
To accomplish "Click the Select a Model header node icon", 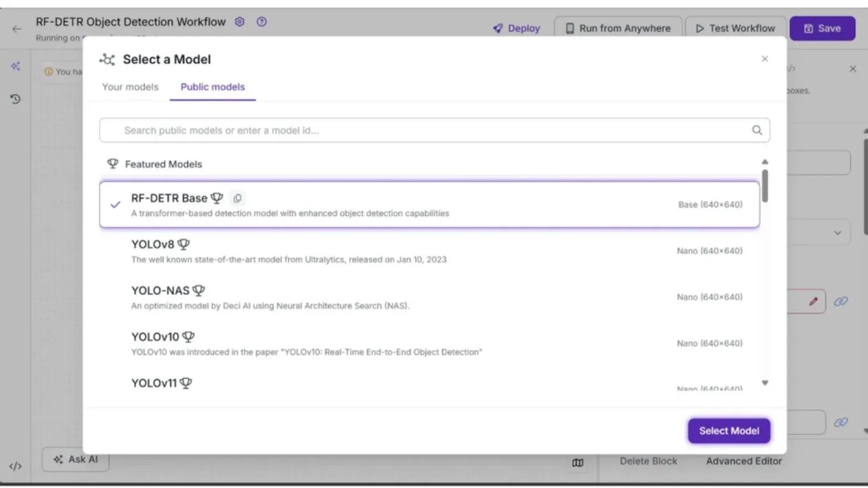I will point(107,60).
